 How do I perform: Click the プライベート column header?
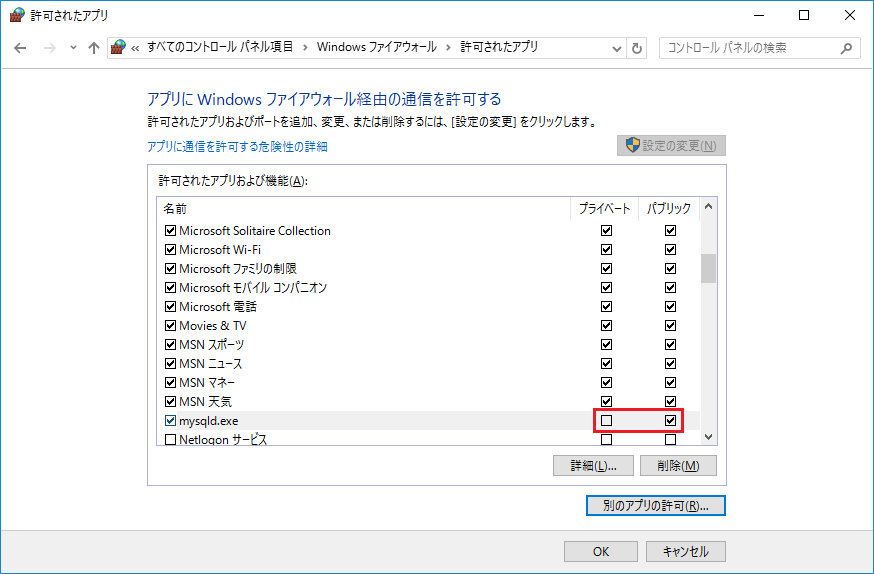coord(604,209)
